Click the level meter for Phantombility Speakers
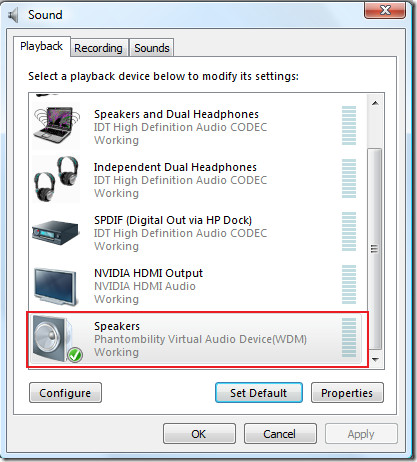The image size is (417, 462). pos(349,337)
